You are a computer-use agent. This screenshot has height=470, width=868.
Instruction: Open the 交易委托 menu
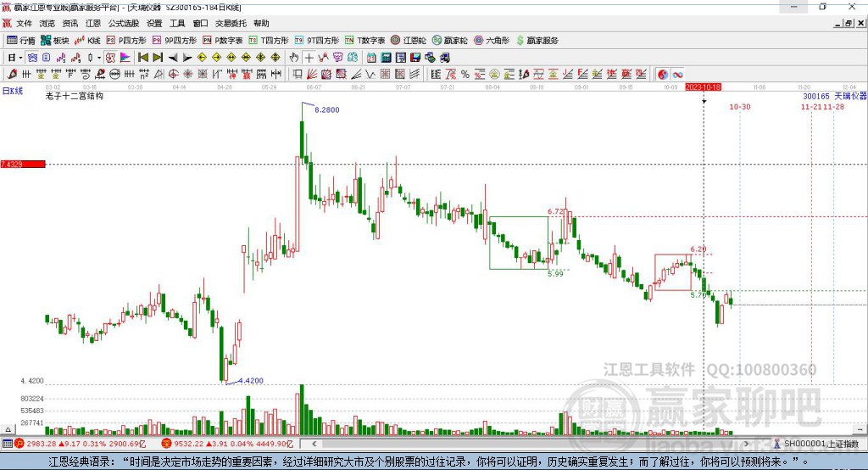pyautogui.click(x=231, y=23)
